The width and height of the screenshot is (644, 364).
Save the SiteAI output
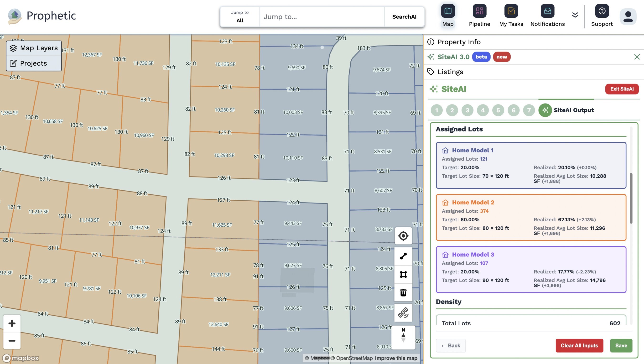pos(621,345)
